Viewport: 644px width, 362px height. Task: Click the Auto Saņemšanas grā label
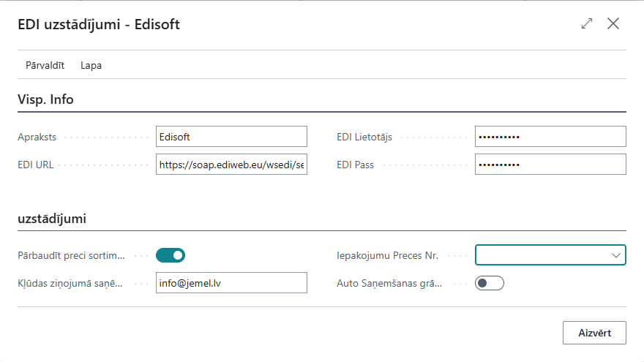tap(389, 284)
